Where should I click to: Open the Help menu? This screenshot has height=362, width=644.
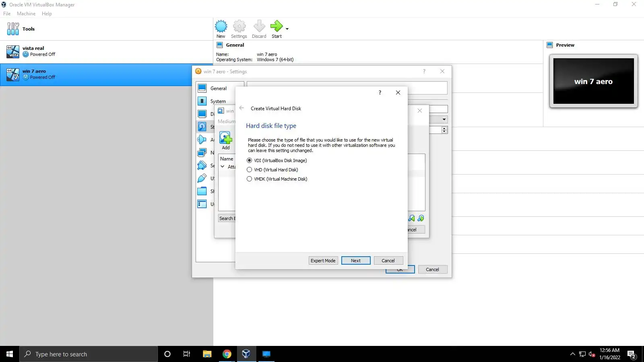click(47, 14)
